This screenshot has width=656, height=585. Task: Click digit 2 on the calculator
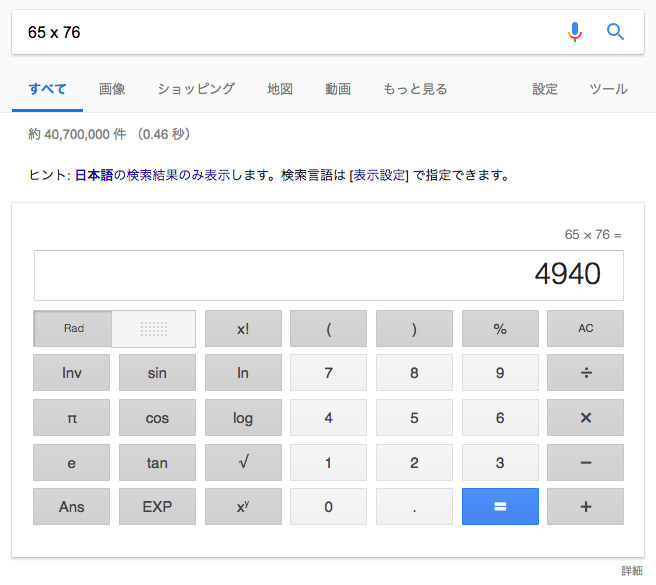[x=414, y=462]
